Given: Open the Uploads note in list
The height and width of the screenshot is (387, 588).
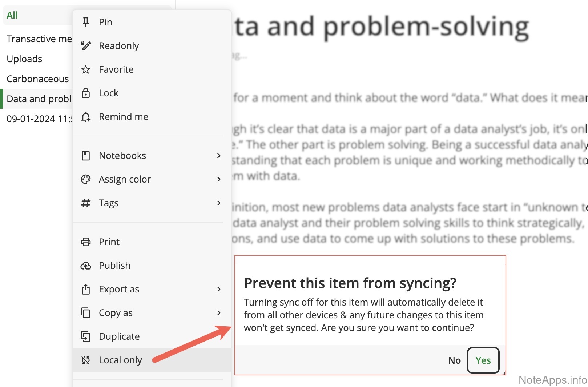Looking at the screenshot, I should [24, 59].
